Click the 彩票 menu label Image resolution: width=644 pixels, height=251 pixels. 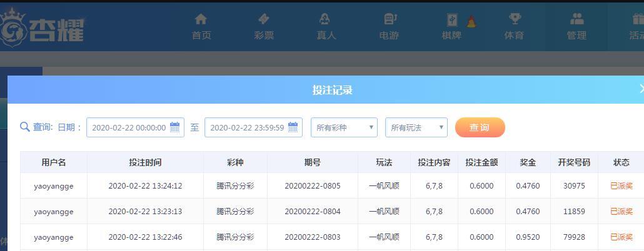coord(264,36)
